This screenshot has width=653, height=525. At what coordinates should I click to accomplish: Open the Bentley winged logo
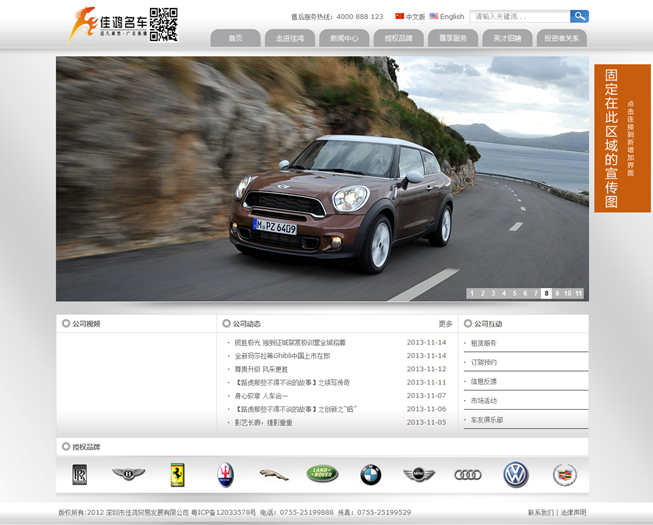pyautogui.click(x=128, y=474)
